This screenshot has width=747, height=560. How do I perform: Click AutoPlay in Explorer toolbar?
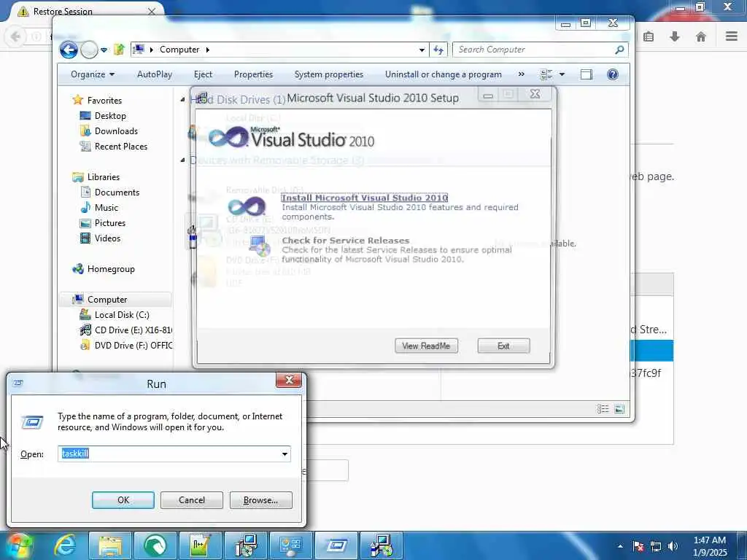click(155, 74)
